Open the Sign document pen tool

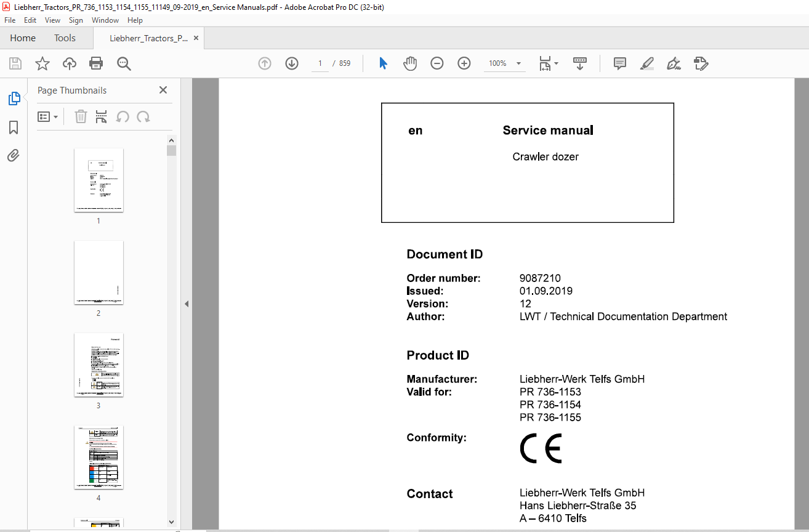coord(674,63)
